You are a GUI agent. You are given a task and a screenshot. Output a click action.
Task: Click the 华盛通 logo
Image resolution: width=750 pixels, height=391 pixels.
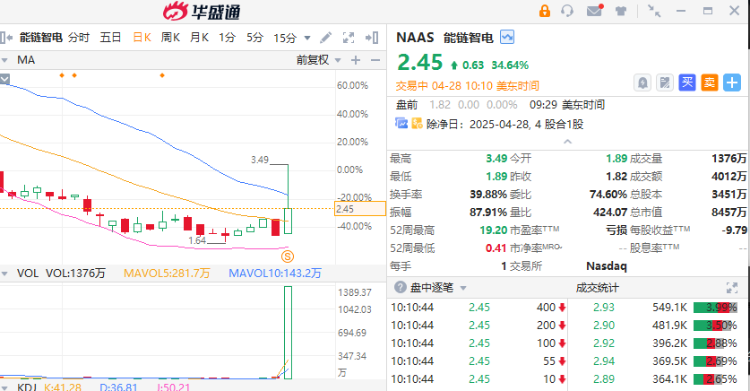(201, 11)
